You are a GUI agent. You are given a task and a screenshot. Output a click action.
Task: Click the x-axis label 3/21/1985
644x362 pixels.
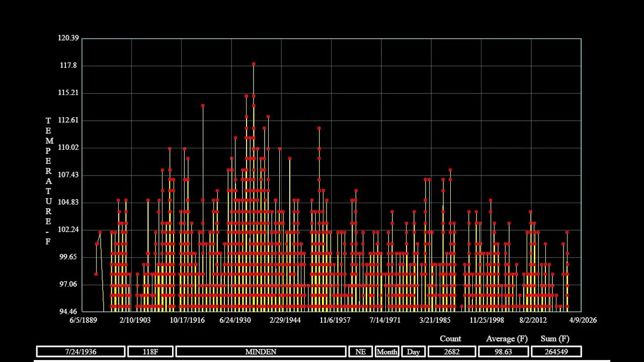[435, 320]
